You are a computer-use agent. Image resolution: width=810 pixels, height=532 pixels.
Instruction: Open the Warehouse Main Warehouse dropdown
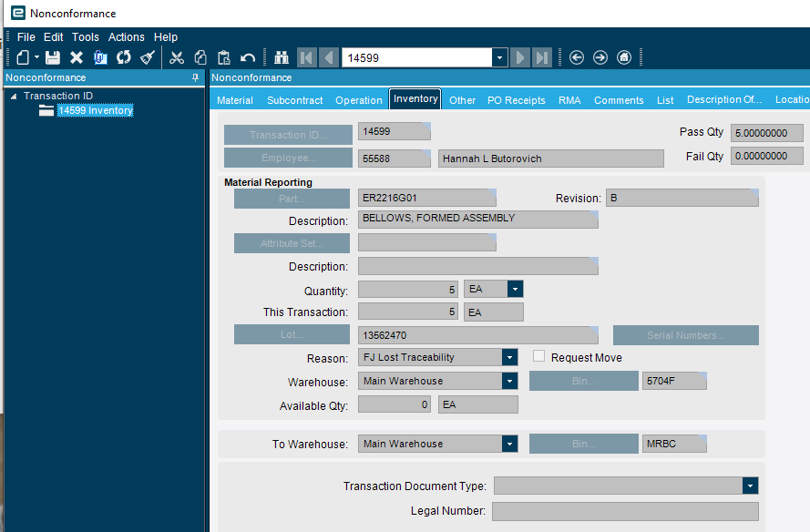tap(510, 381)
